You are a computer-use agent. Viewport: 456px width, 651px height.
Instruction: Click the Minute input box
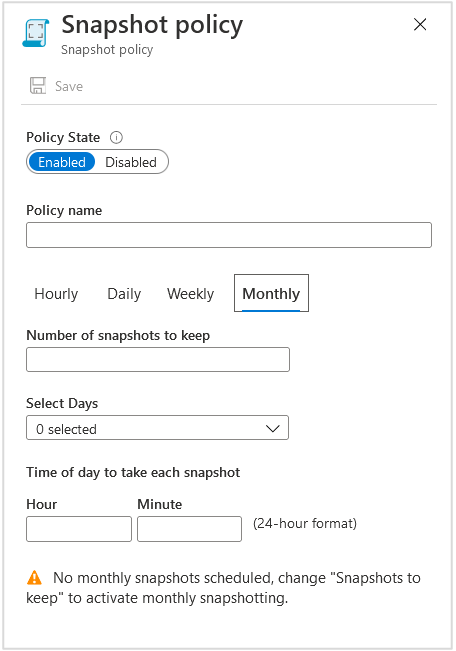click(x=189, y=529)
